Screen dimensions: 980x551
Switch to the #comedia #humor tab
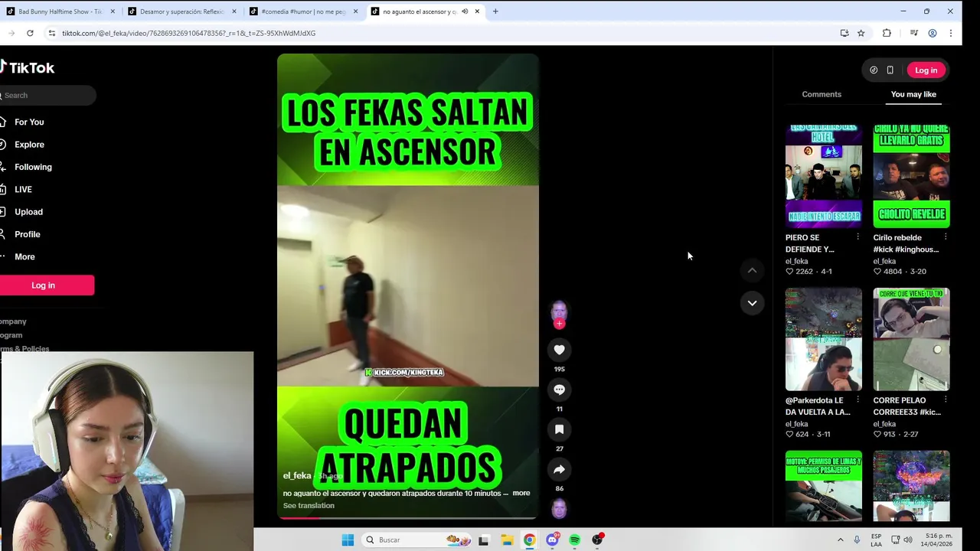(x=303, y=11)
